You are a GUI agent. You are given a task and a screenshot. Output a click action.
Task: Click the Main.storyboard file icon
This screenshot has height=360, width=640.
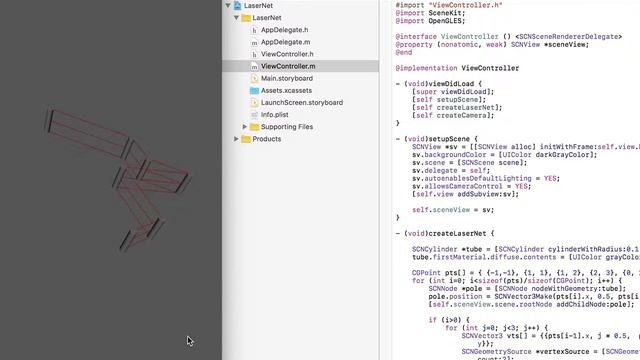254,78
